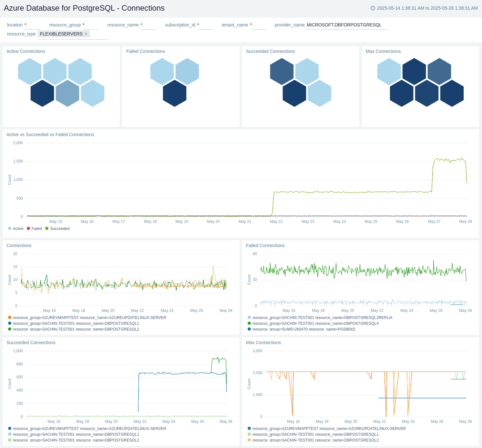Click the medium-blue hexagon in Active Connections honeycomb

(67, 93)
